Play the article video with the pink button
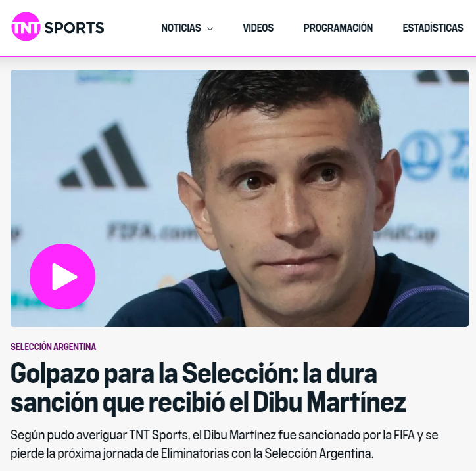The image size is (476, 471). [x=62, y=277]
